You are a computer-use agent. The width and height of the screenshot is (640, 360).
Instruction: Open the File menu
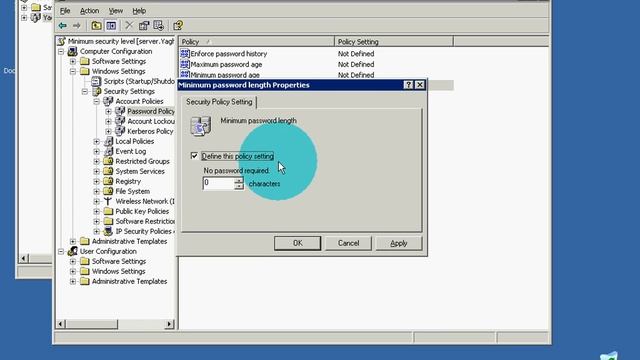tap(65, 11)
